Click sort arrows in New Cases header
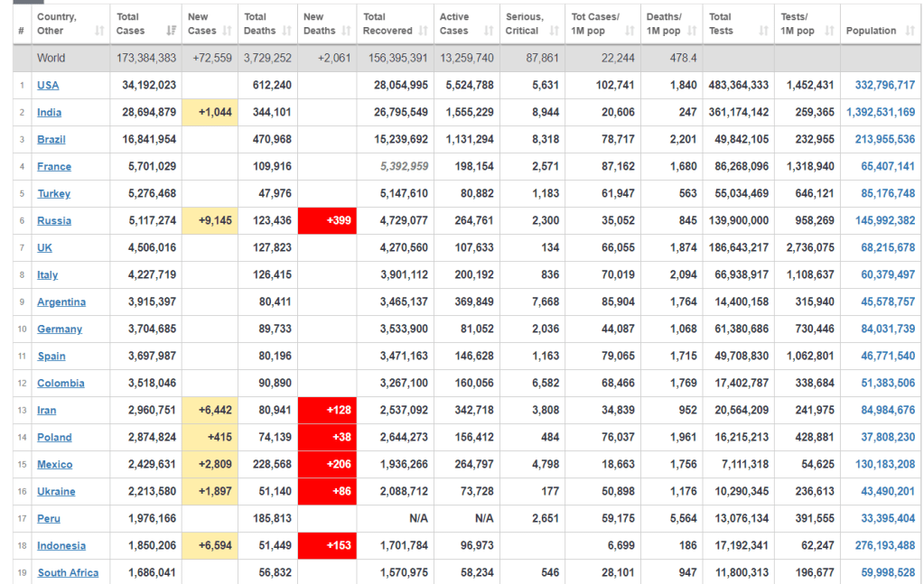 tap(228, 32)
